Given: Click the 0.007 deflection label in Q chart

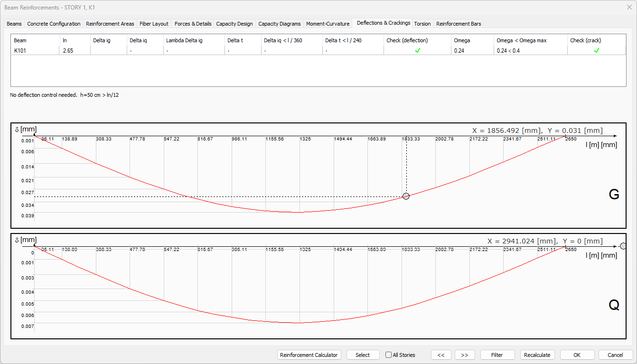Looking at the screenshot, I should [x=28, y=327].
